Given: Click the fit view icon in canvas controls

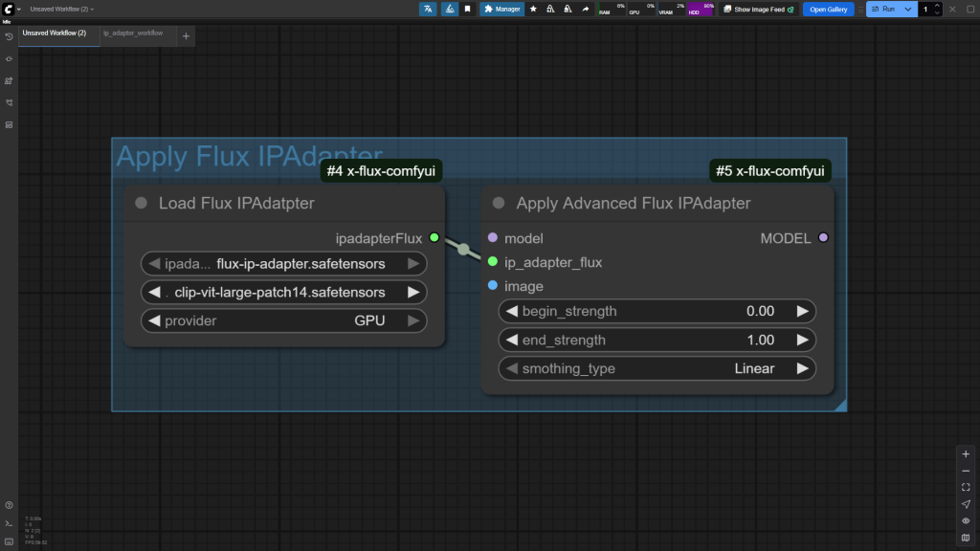Looking at the screenshot, I should pyautogui.click(x=966, y=487).
